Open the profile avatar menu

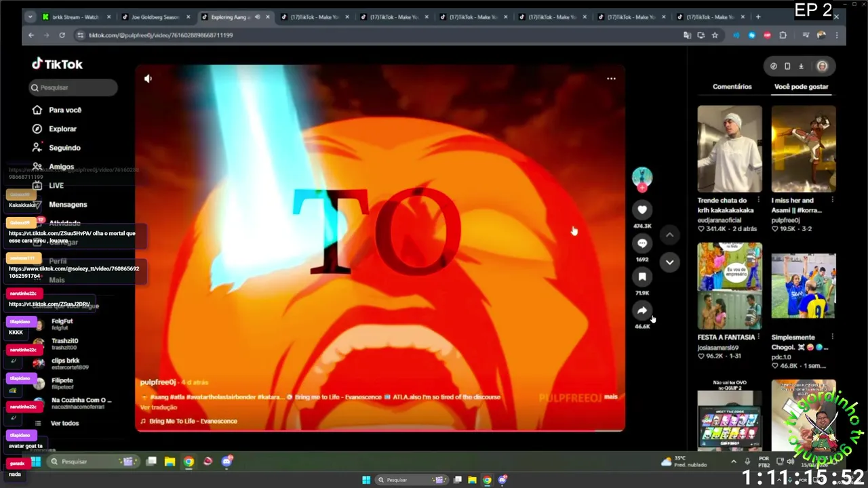[x=822, y=66]
